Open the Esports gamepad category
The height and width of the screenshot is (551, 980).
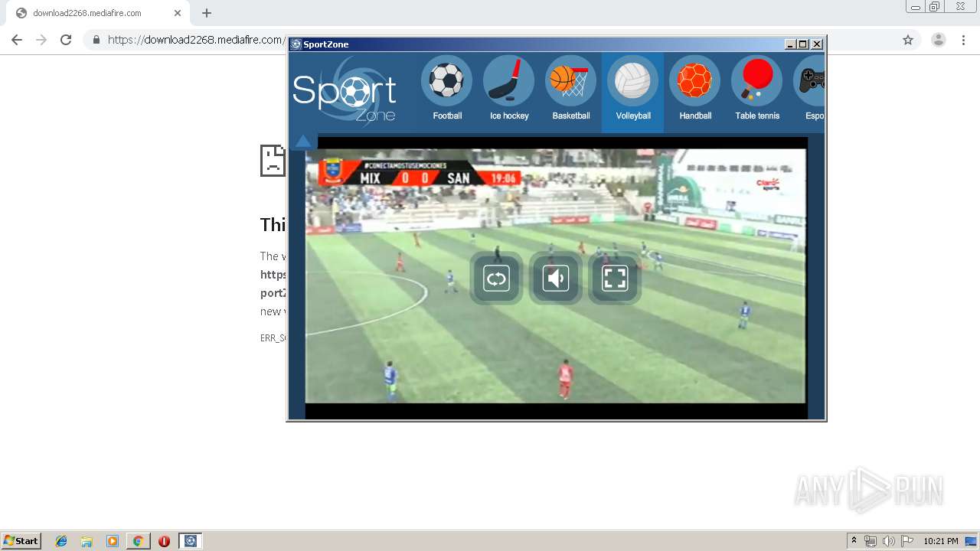coord(808,89)
